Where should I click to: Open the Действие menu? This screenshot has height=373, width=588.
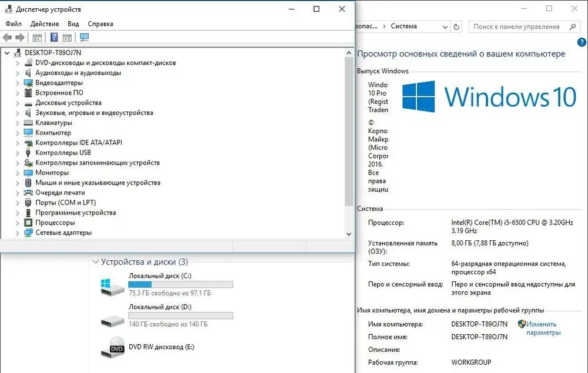coord(45,24)
